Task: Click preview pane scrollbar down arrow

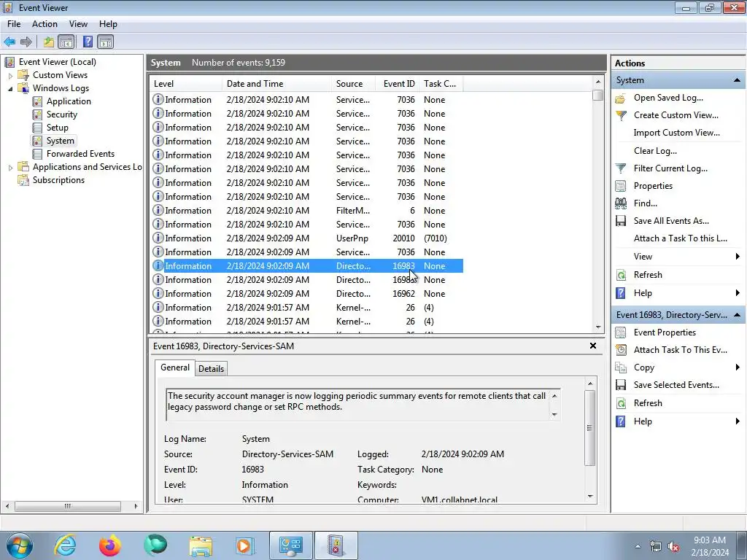Action: click(590, 496)
